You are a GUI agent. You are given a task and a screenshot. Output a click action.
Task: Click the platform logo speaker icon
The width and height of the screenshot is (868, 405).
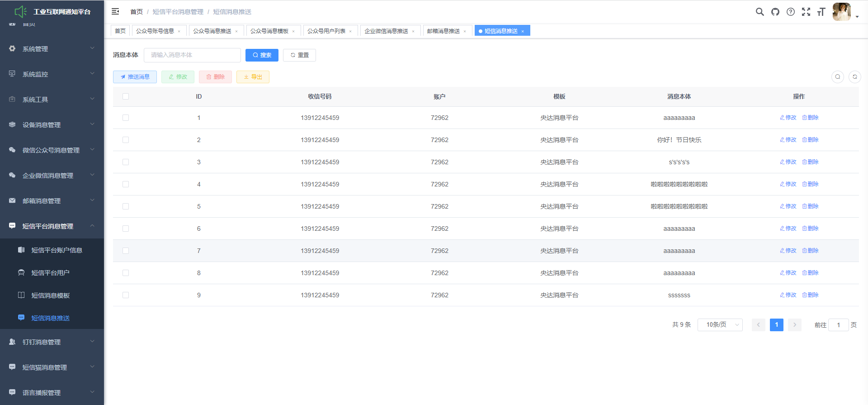(x=21, y=12)
